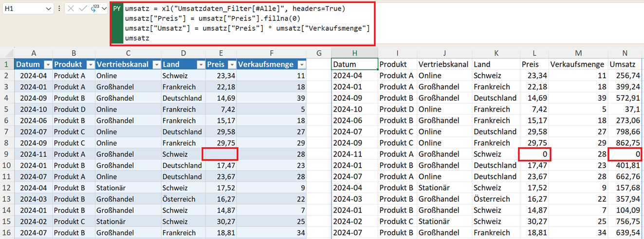This screenshot has width=644, height=239.
Task: Select the Umsatz header cell in column N
Action: coord(625,64)
